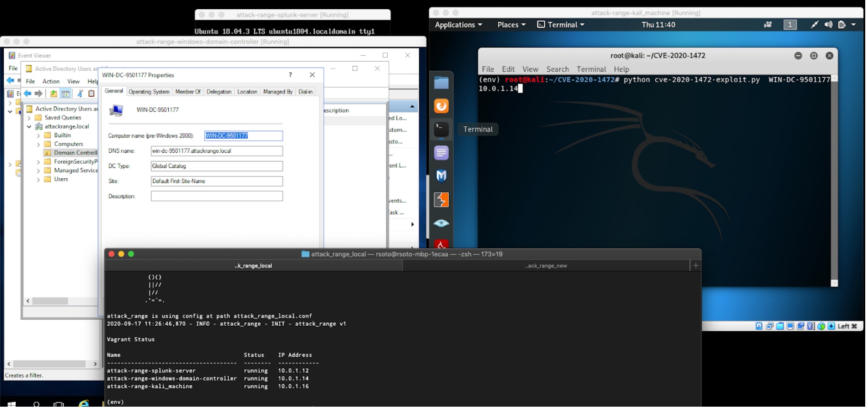
Task: Launch Terminal from the Kali dock
Action: (x=441, y=129)
